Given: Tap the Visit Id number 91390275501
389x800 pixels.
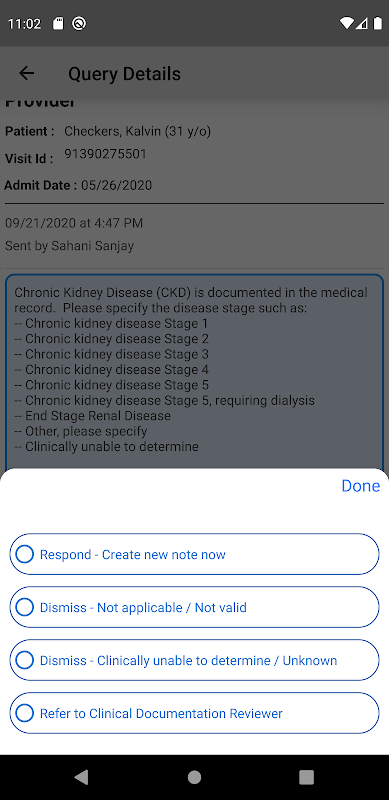Looking at the screenshot, I should click(x=105, y=154).
